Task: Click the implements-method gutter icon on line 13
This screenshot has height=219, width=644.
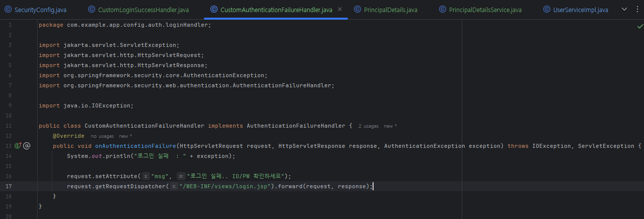Action: (x=18, y=146)
